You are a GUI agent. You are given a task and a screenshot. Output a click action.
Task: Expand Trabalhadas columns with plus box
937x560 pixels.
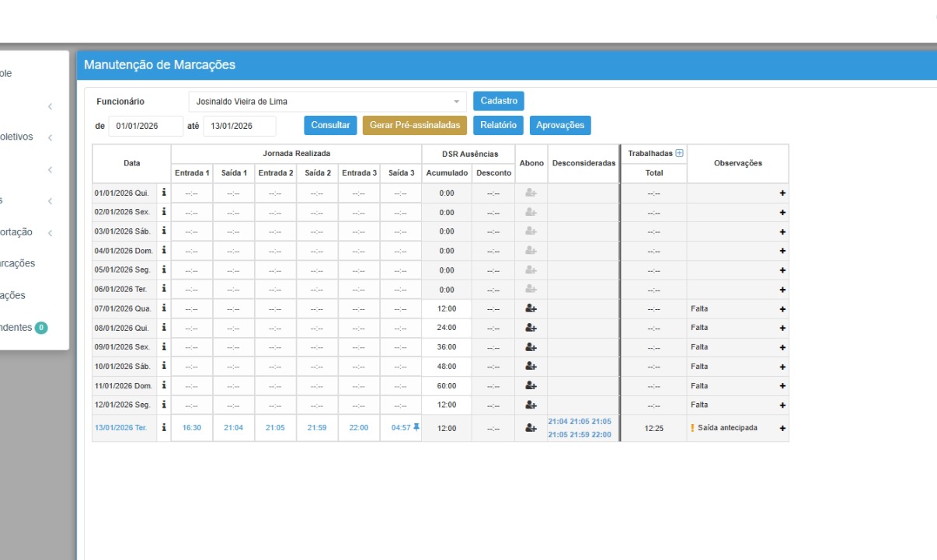coord(679,153)
